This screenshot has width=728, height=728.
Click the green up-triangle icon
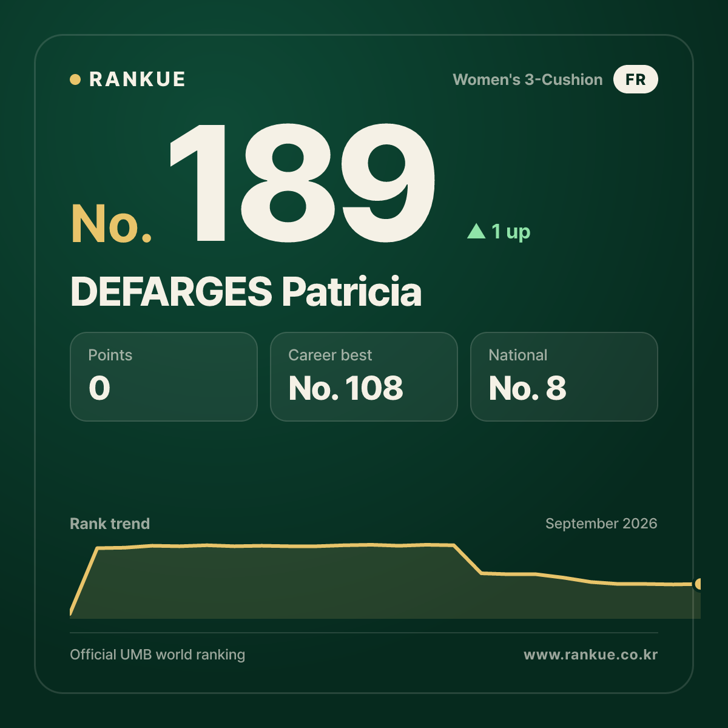(x=476, y=231)
